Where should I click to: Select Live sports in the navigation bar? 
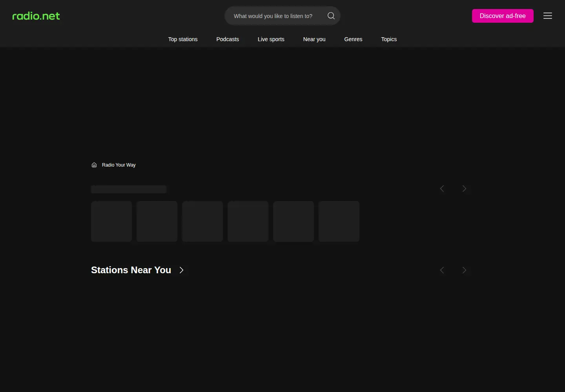click(x=271, y=39)
